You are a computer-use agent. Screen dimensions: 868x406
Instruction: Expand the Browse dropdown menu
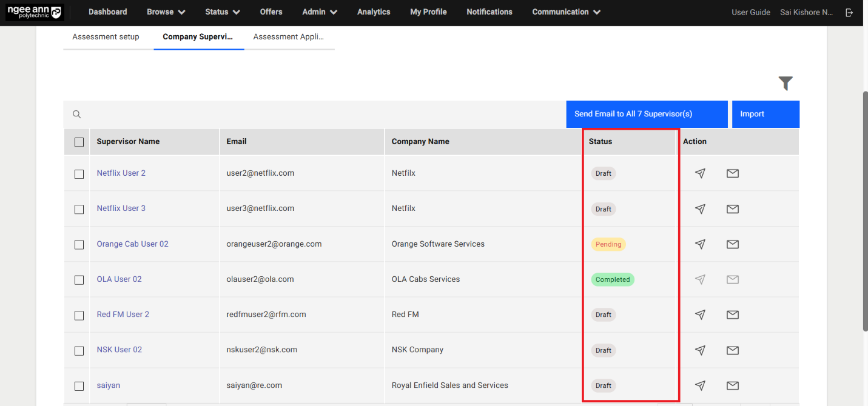(166, 12)
